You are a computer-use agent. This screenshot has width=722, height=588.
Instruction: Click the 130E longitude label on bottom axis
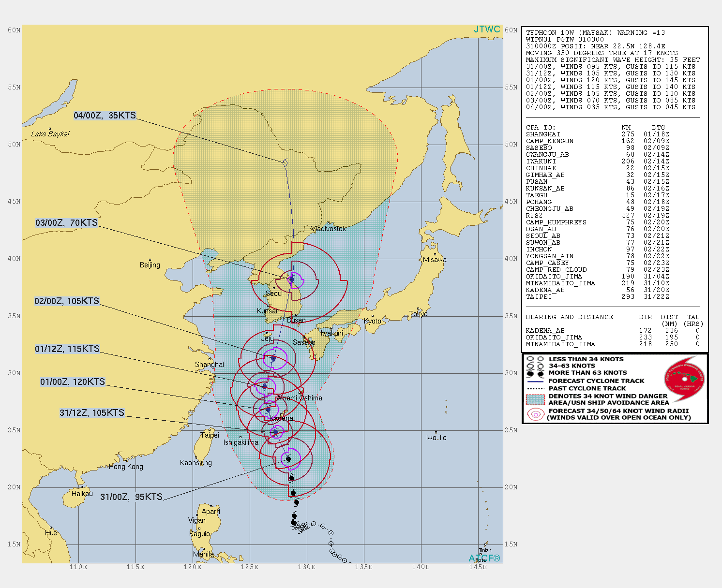click(307, 567)
